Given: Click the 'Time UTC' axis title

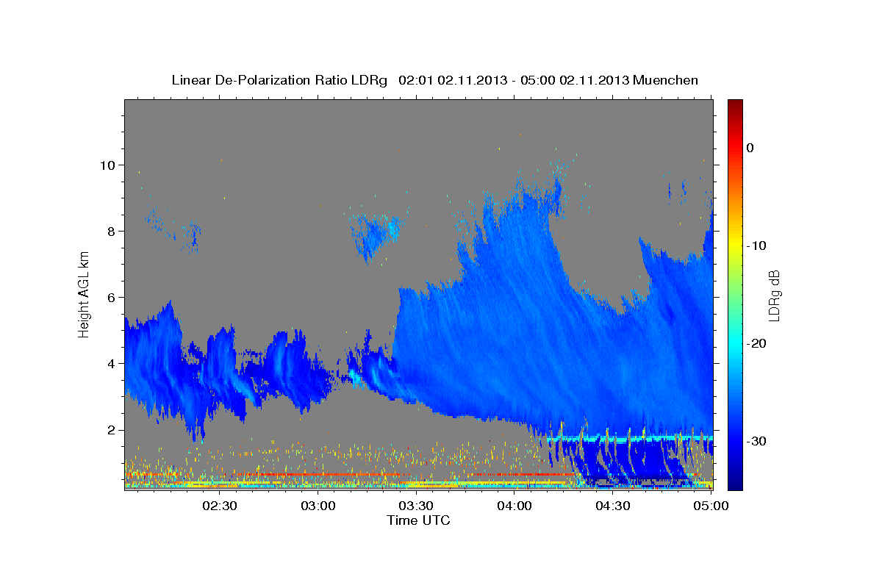Looking at the screenshot, I should click(x=418, y=520).
